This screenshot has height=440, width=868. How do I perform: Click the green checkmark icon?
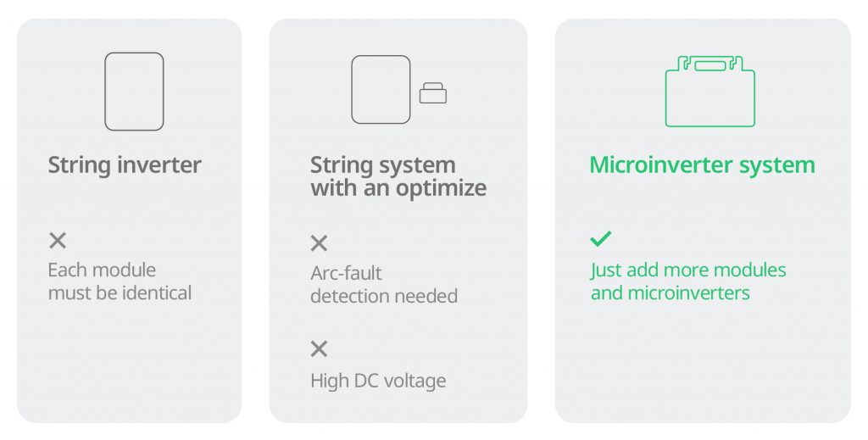(600, 240)
